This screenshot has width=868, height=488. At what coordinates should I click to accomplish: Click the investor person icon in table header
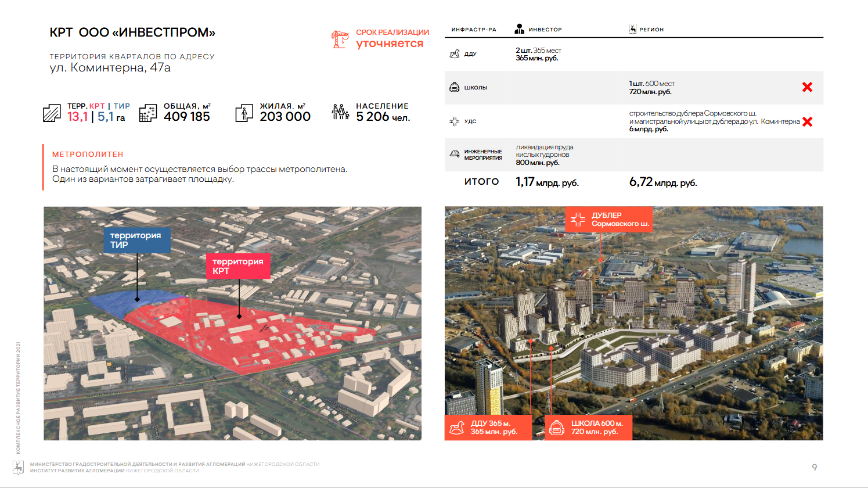520,29
